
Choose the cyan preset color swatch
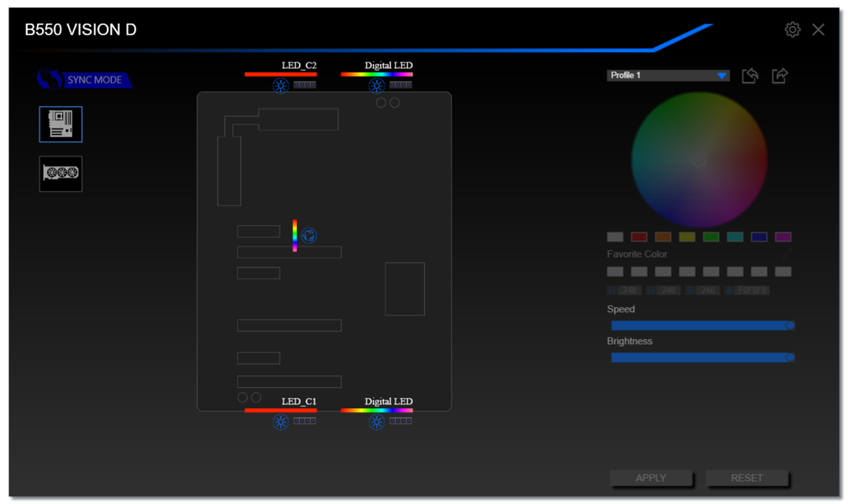[x=735, y=237]
